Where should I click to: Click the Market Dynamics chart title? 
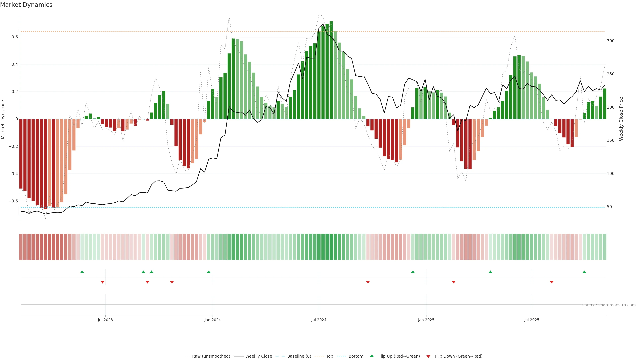pos(26,5)
